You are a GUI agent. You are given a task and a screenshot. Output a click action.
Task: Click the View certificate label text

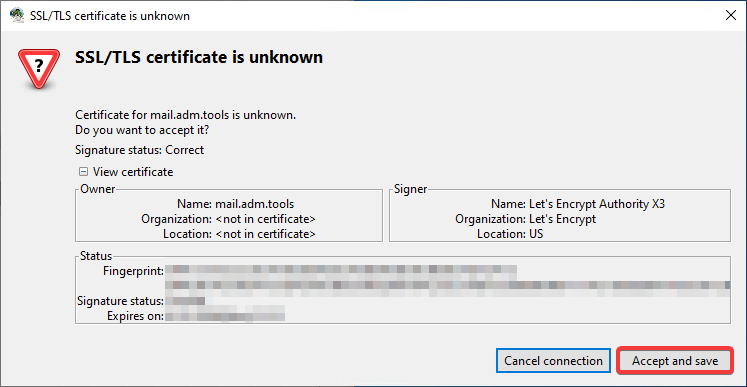click(133, 172)
